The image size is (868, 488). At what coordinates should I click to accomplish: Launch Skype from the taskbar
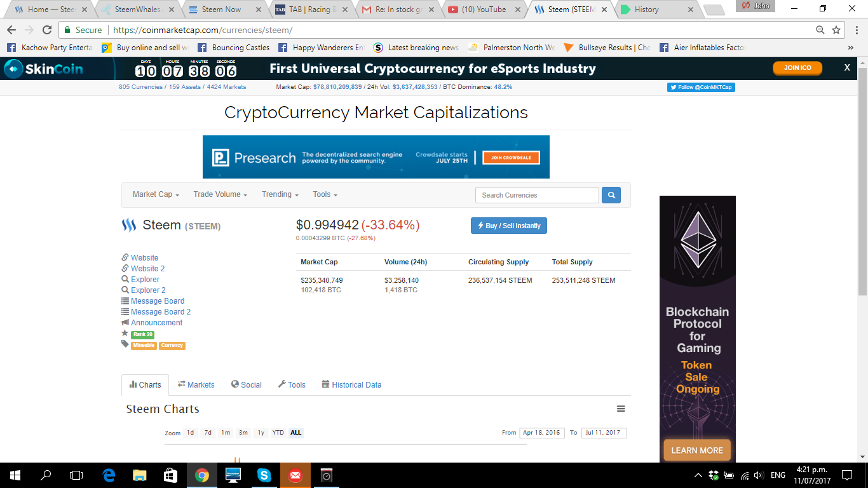264,475
